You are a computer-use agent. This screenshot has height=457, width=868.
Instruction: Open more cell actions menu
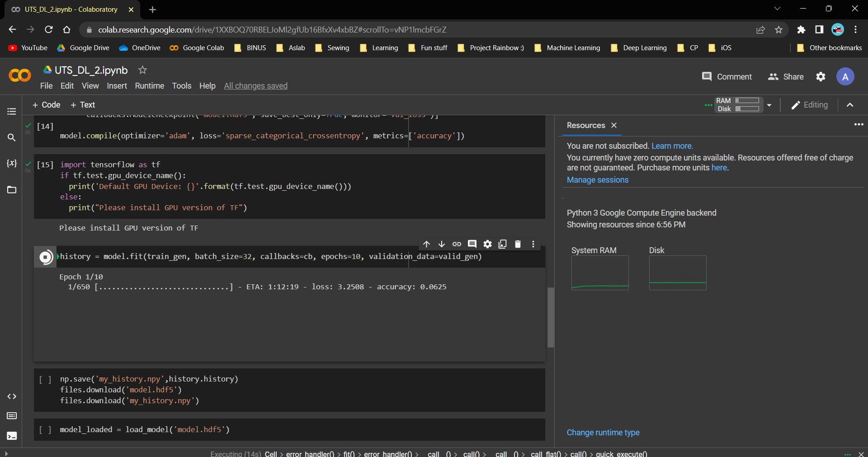pyautogui.click(x=533, y=244)
